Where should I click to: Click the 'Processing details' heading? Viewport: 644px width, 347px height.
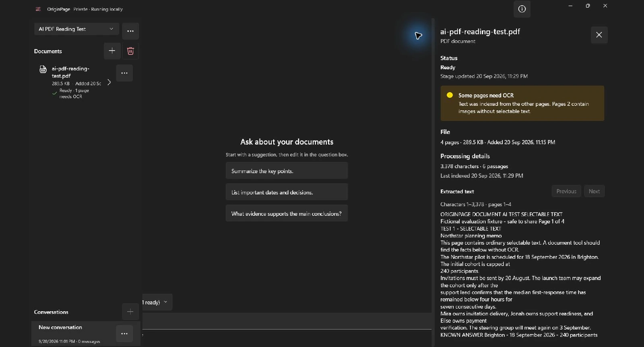coord(465,156)
